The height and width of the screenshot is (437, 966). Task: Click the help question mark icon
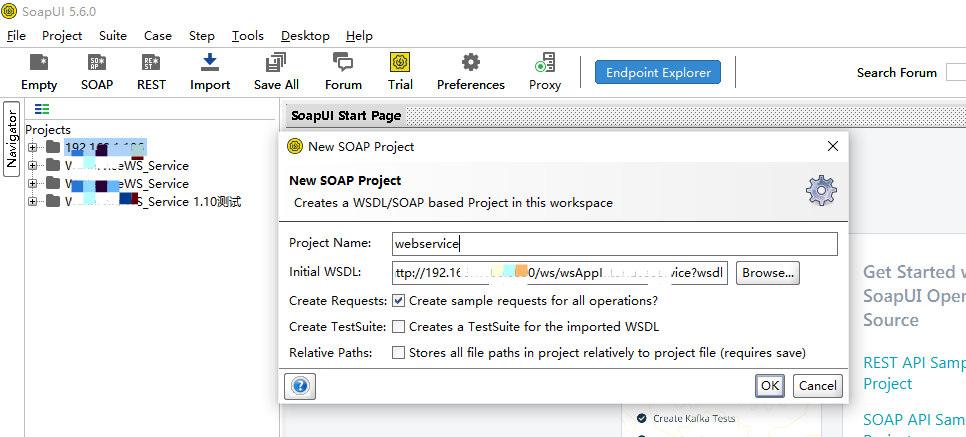[x=300, y=386]
